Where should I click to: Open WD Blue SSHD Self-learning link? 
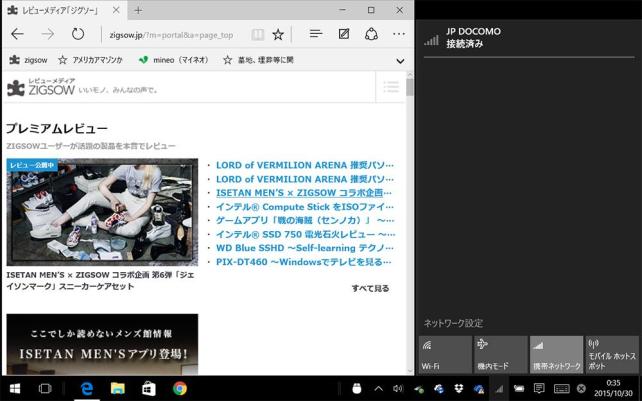tap(305, 248)
